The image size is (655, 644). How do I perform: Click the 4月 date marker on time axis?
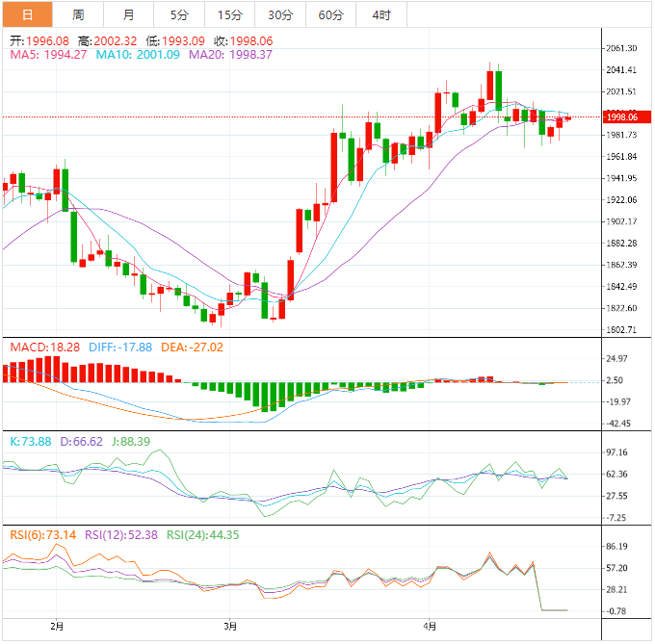coord(428,626)
